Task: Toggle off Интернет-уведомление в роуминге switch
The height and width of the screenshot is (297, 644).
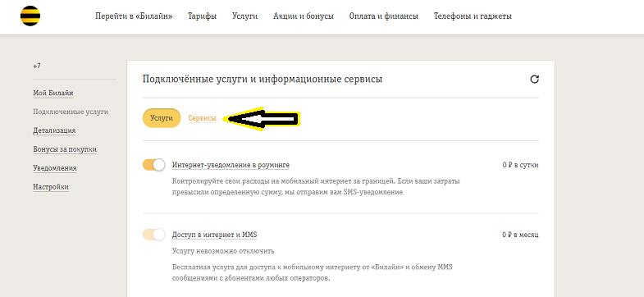Action: (153, 165)
